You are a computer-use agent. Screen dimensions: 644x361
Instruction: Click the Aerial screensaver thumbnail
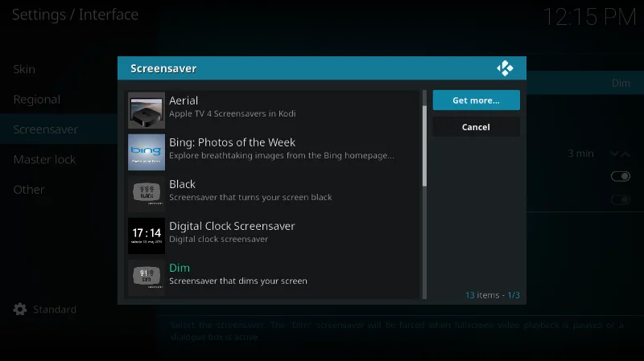[147, 110]
